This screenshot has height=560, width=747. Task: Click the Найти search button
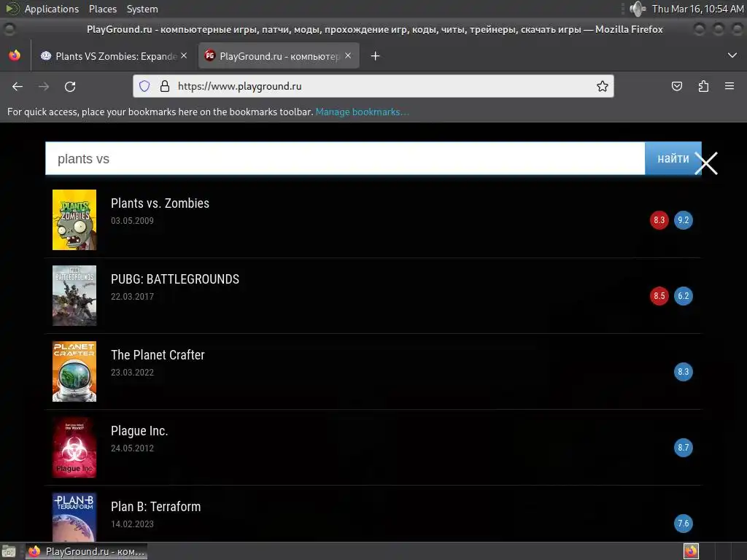[673, 158]
